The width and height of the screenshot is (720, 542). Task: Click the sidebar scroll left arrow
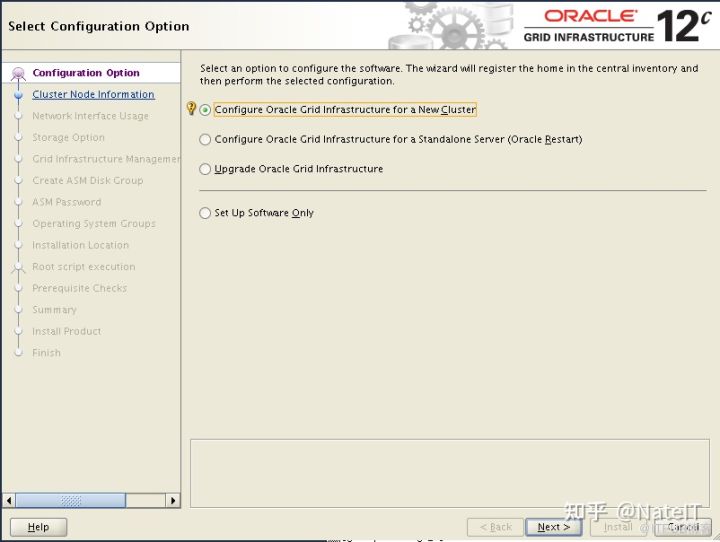tap(9, 500)
